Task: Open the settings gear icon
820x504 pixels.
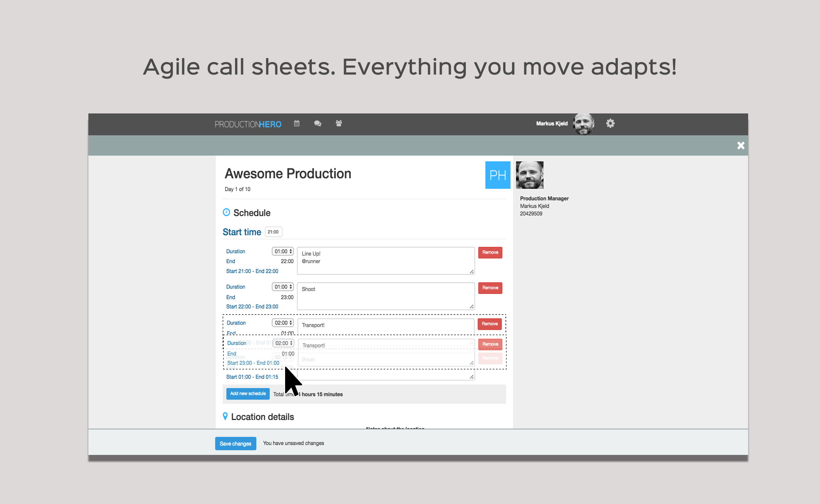Action: [610, 123]
